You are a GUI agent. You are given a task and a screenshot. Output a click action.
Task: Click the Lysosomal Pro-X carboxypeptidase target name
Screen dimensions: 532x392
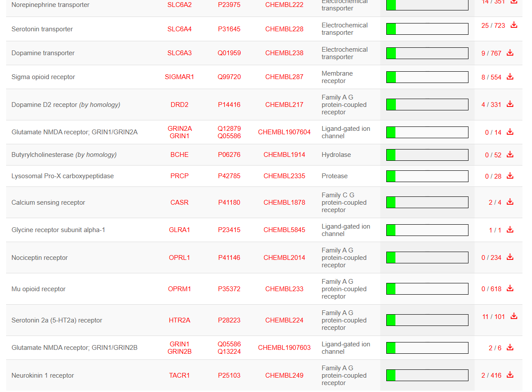pos(63,176)
